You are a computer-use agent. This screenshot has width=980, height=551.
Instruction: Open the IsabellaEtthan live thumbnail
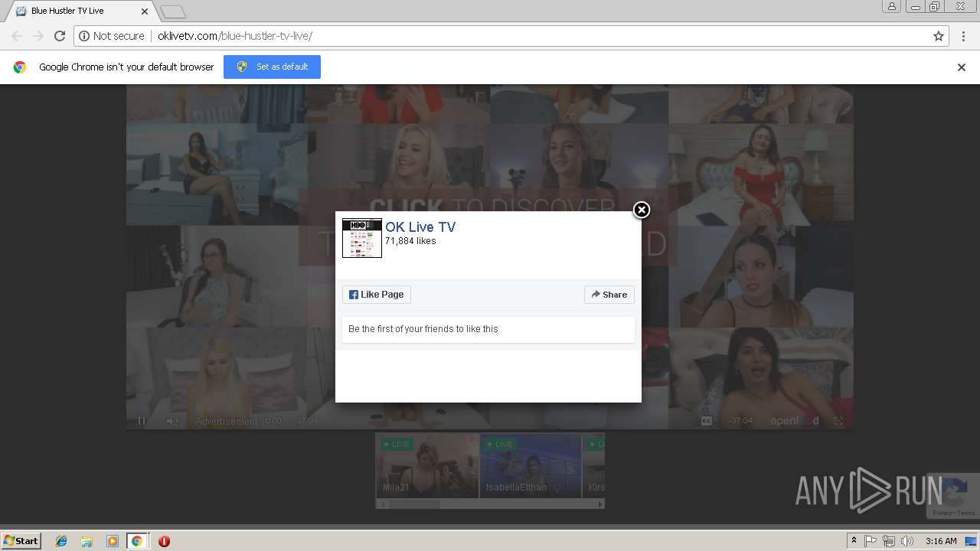531,466
